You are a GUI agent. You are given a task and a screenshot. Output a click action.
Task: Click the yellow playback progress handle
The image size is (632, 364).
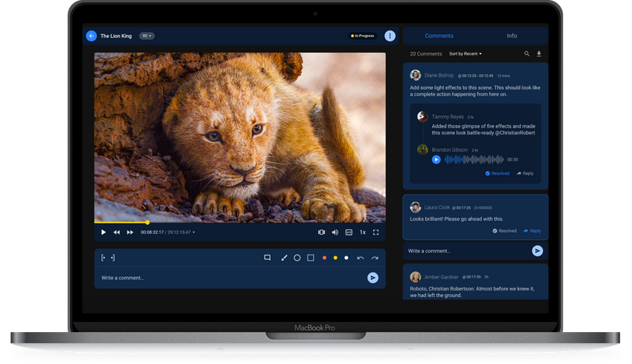point(147,222)
